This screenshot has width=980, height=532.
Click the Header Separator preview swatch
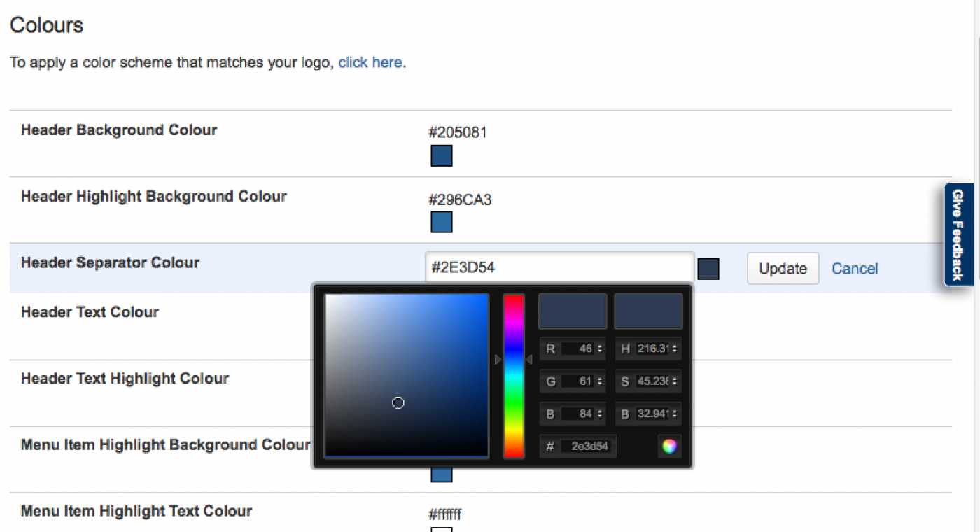click(x=708, y=269)
